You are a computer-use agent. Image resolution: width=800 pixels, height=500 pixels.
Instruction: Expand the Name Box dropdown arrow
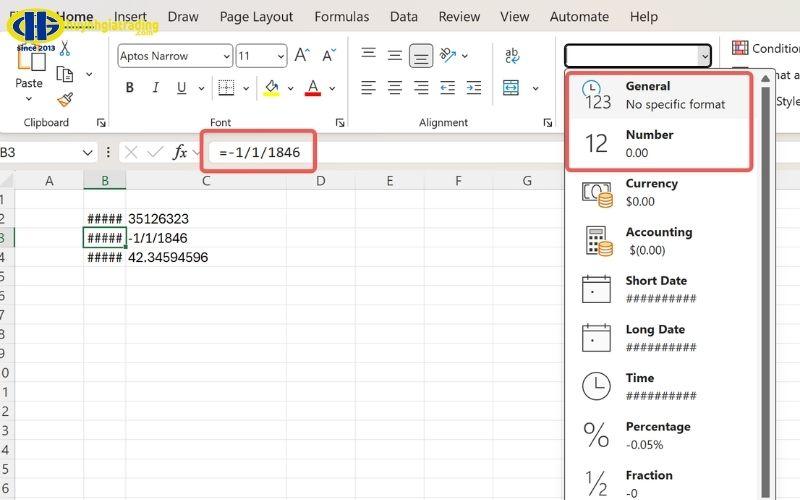click(87, 153)
